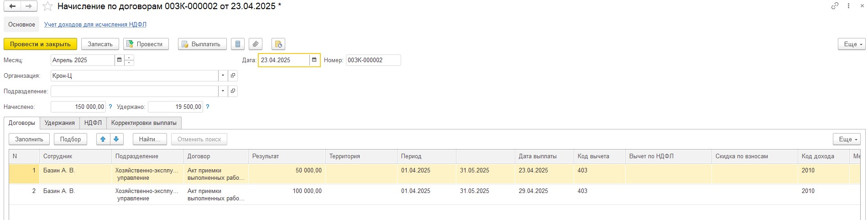Click the forward navigation arrow
This screenshot has height=220, width=868.
coord(29,6)
